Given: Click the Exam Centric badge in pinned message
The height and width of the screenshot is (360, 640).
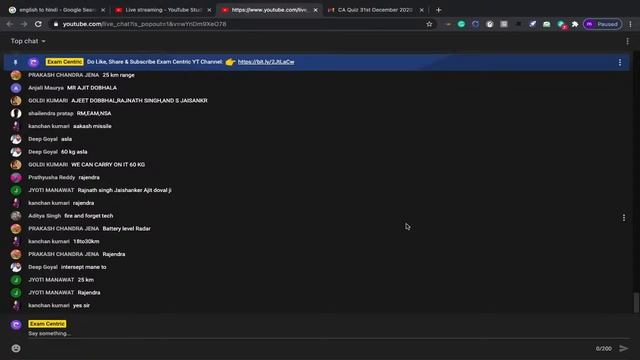Looking at the screenshot, I should tap(64, 62).
